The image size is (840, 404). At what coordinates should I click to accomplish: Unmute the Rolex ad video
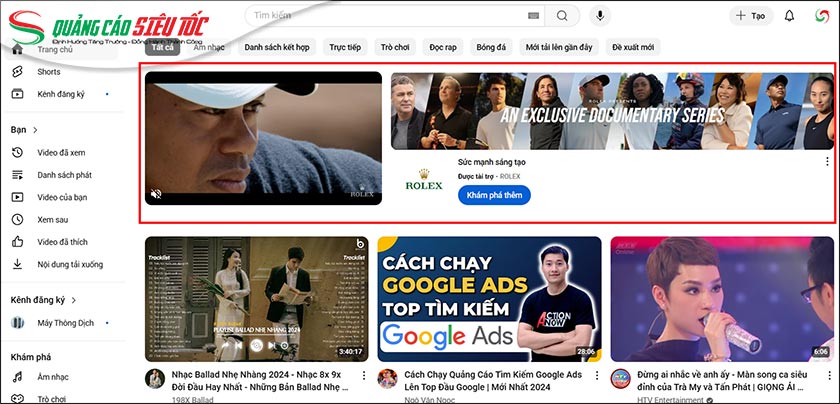pos(156,194)
